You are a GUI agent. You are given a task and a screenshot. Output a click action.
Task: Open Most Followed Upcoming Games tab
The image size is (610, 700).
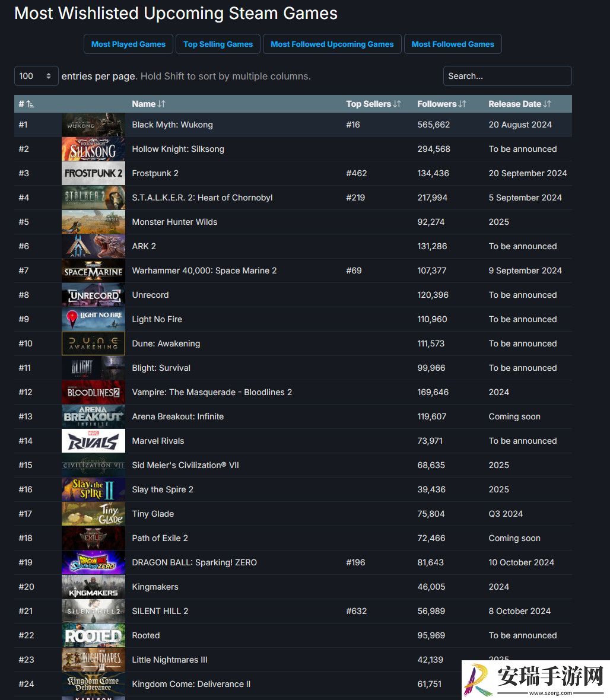pos(332,44)
